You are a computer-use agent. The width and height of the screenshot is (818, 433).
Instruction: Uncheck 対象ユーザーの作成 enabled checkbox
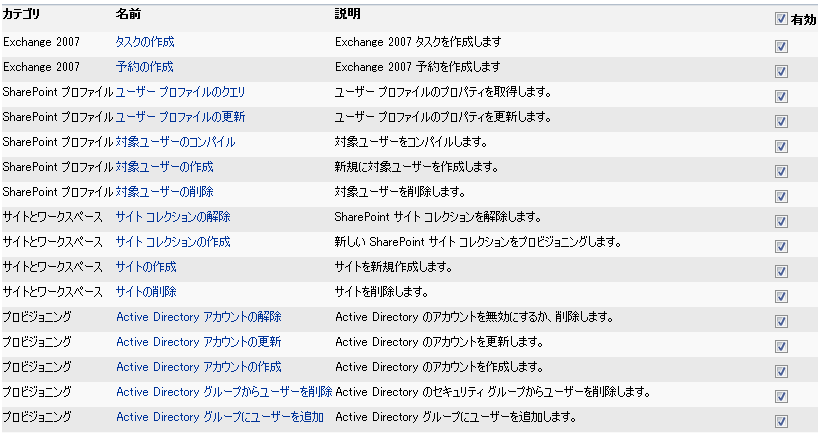point(781,172)
